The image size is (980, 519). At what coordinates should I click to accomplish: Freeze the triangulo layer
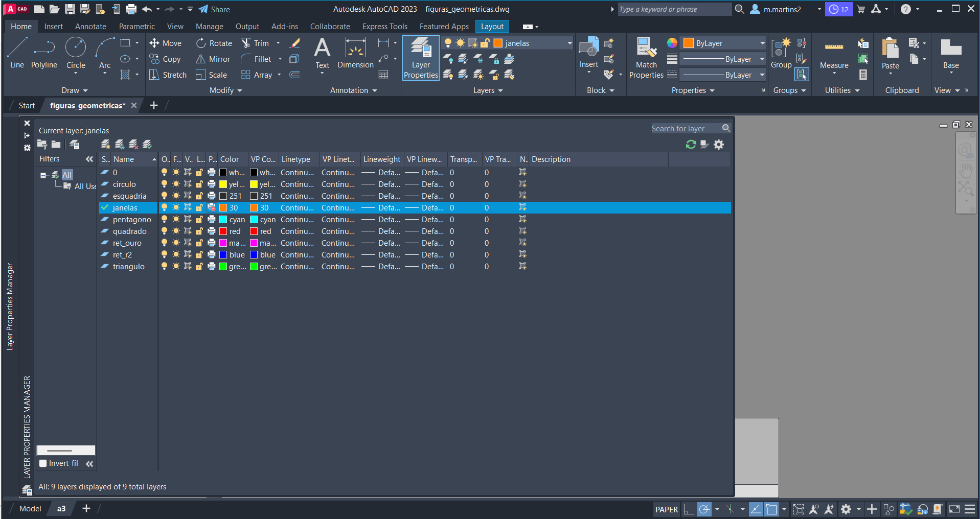176,266
